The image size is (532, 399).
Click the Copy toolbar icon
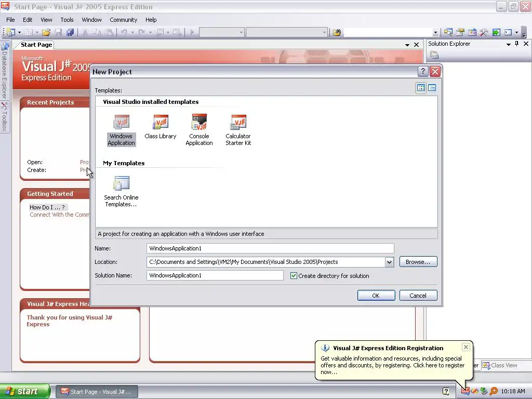[97, 32]
